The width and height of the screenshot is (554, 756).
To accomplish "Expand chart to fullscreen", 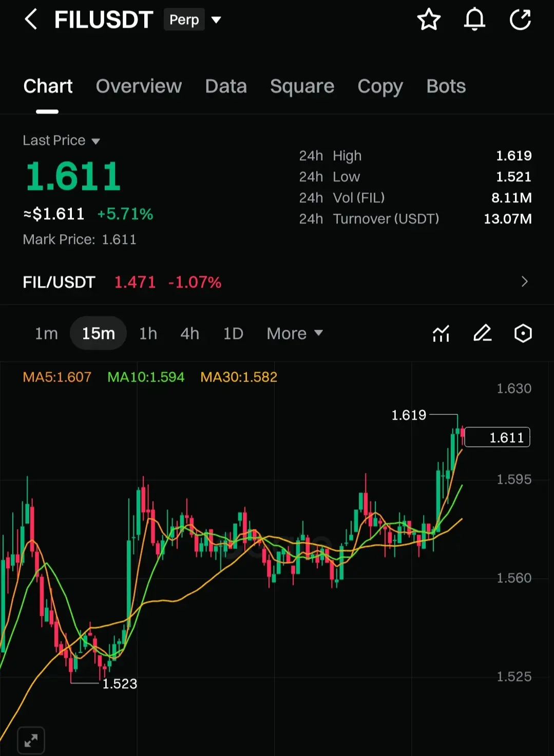I will (x=31, y=741).
